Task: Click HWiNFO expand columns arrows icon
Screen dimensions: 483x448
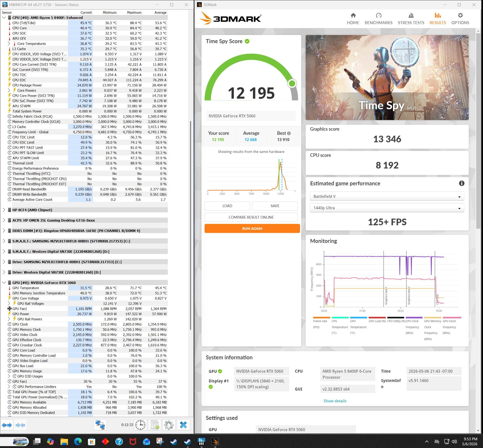Action: pyautogui.click(x=7, y=425)
